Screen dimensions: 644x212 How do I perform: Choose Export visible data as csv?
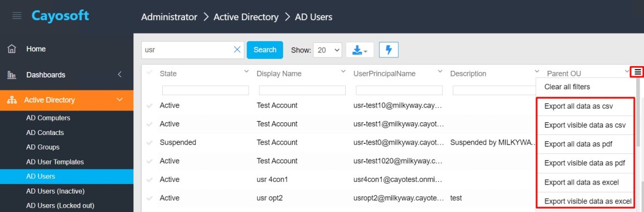pos(585,125)
